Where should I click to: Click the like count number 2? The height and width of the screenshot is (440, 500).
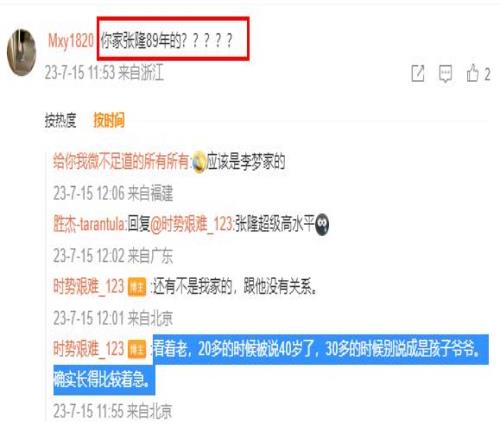487,74
